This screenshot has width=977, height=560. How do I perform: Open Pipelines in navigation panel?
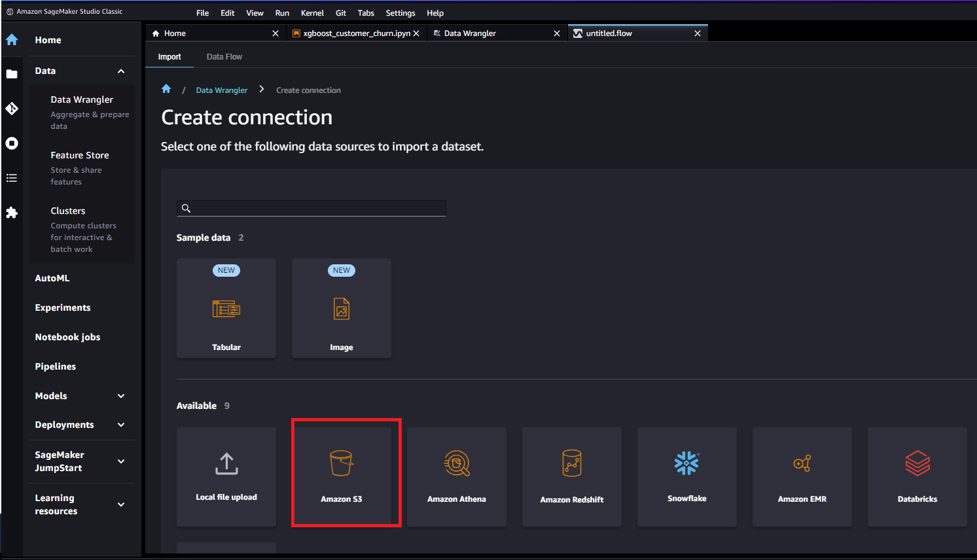click(56, 366)
